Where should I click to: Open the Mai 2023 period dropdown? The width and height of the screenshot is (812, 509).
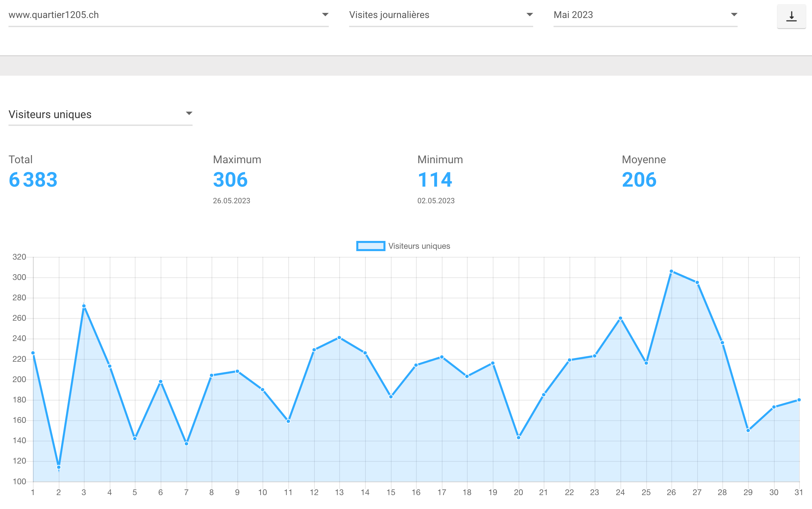point(645,15)
